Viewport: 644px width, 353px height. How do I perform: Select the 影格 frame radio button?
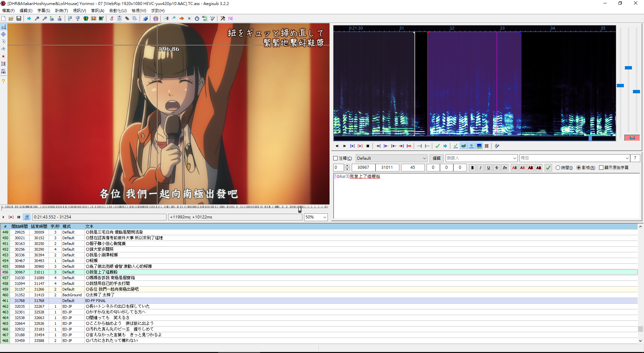pos(579,168)
